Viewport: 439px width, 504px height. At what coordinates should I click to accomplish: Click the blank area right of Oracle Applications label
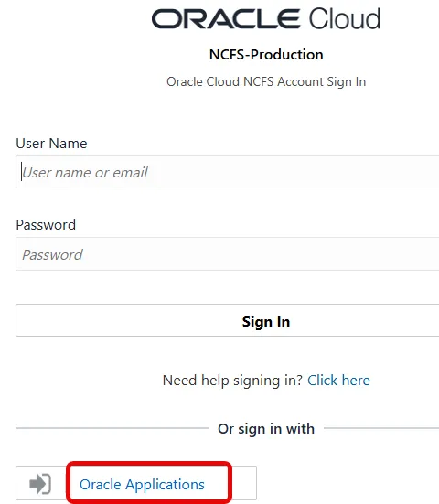(244, 484)
